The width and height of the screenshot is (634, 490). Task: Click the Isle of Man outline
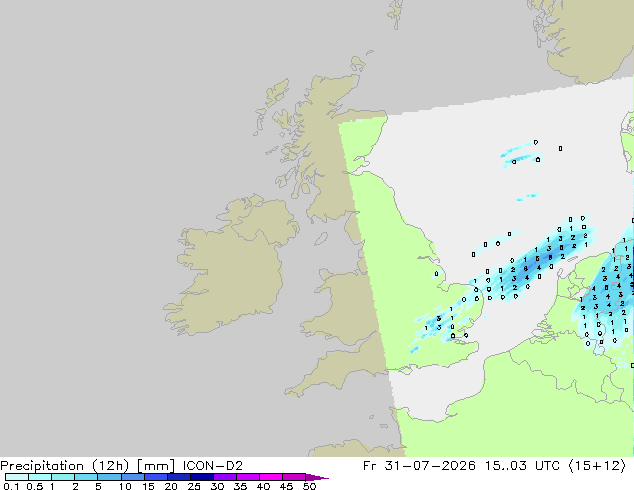(321, 239)
